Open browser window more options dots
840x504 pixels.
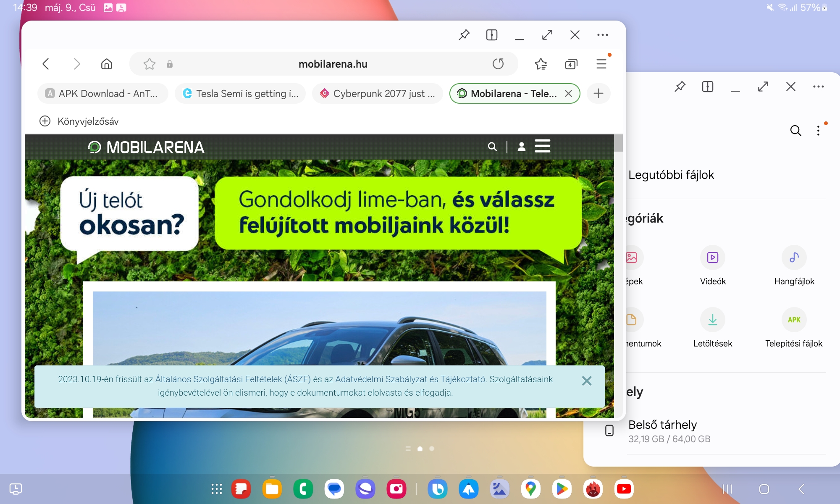[x=603, y=35]
